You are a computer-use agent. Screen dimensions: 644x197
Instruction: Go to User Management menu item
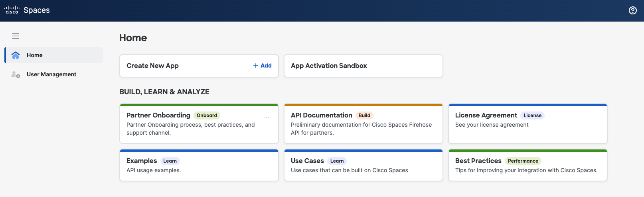tap(51, 74)
